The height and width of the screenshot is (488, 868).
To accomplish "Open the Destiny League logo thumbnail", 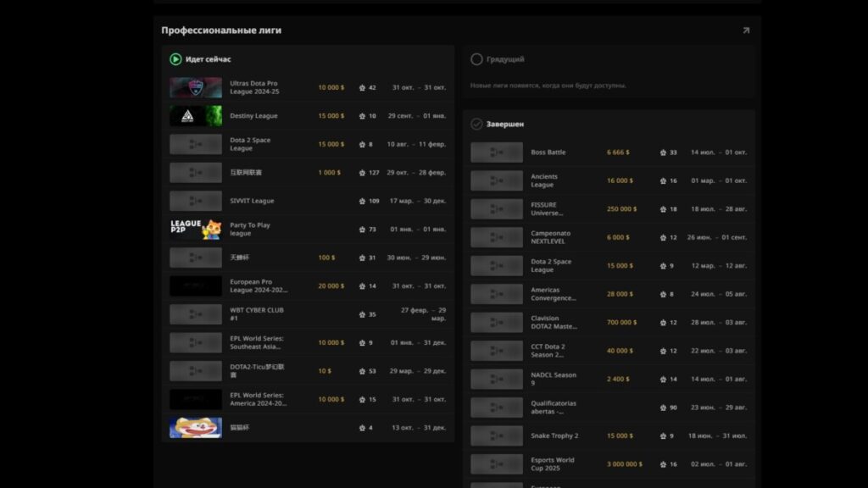I will pos(196,116).
